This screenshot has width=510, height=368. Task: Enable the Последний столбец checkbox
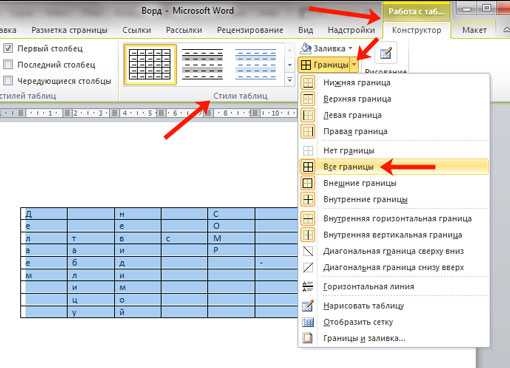click(8, 64)
